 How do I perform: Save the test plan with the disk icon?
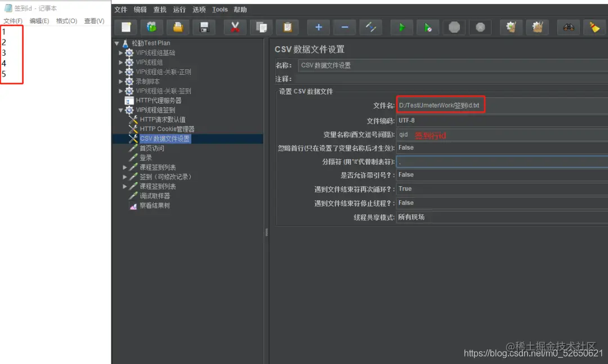click(x=204, y=26)
